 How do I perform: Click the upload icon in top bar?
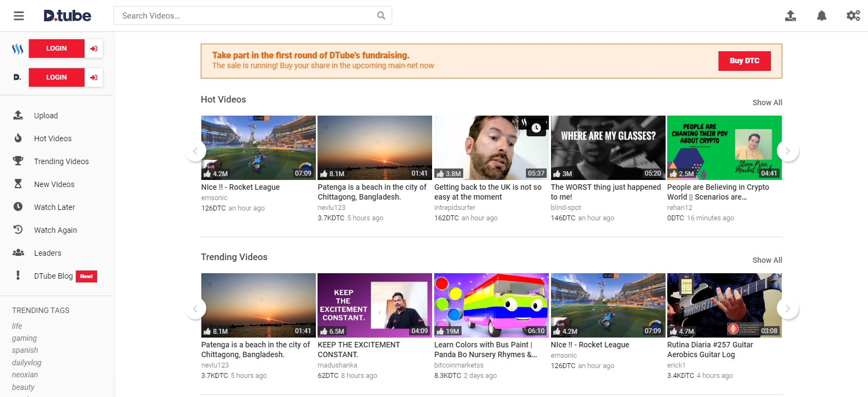click(x=790, y=16)
